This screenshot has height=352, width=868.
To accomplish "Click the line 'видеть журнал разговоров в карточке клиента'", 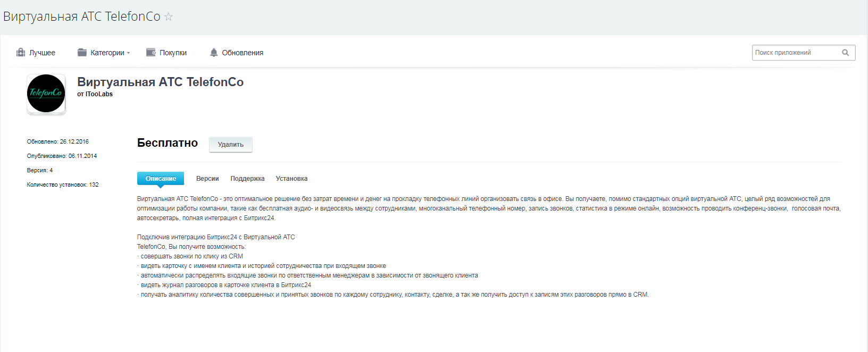I will [x=226, y=285].
